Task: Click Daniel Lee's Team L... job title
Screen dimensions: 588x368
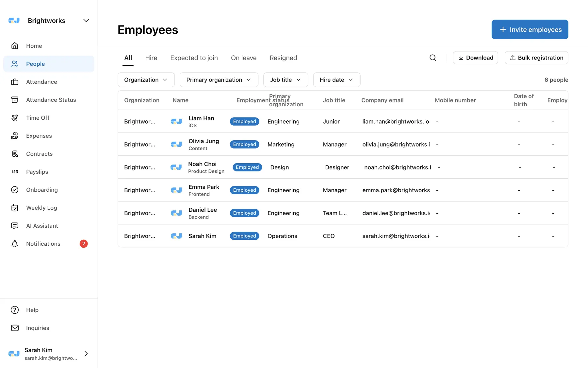Action: point(335,213)
